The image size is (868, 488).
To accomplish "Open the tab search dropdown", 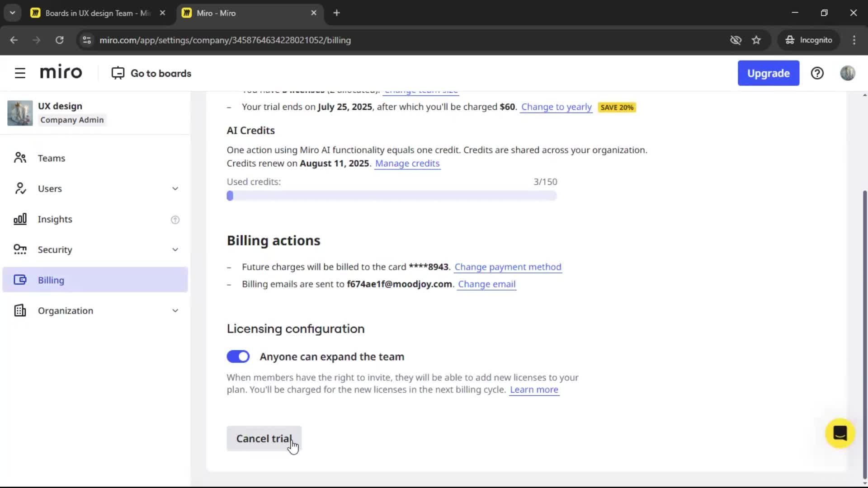I will (x=13, y=13).
